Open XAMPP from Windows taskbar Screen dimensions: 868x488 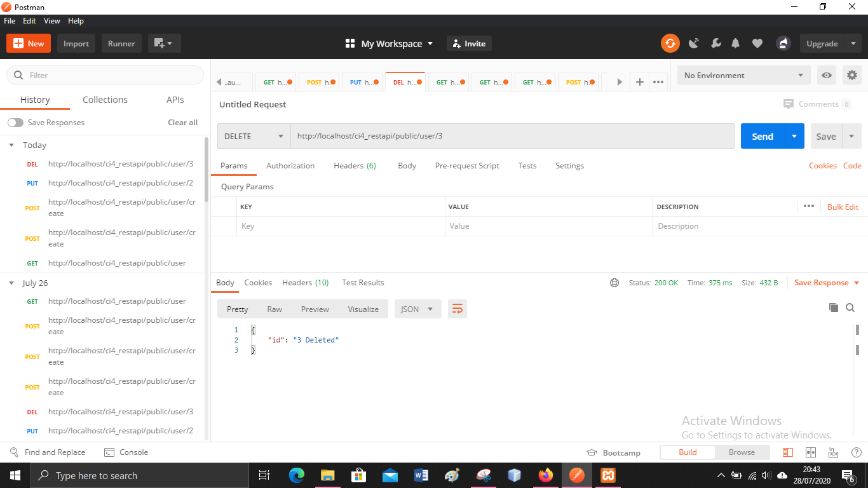607,475
